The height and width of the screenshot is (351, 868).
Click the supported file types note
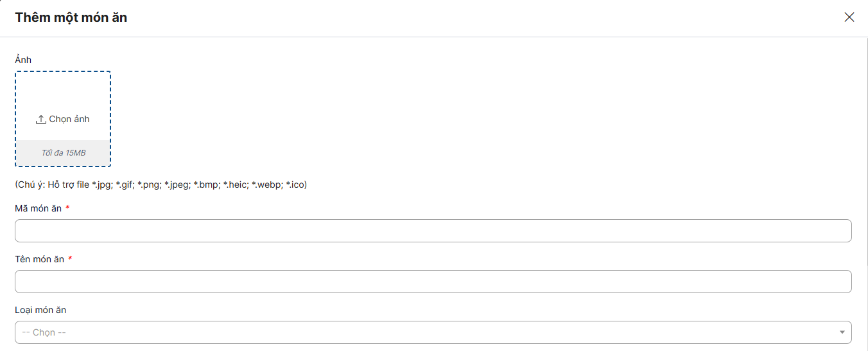pos(161,184)
